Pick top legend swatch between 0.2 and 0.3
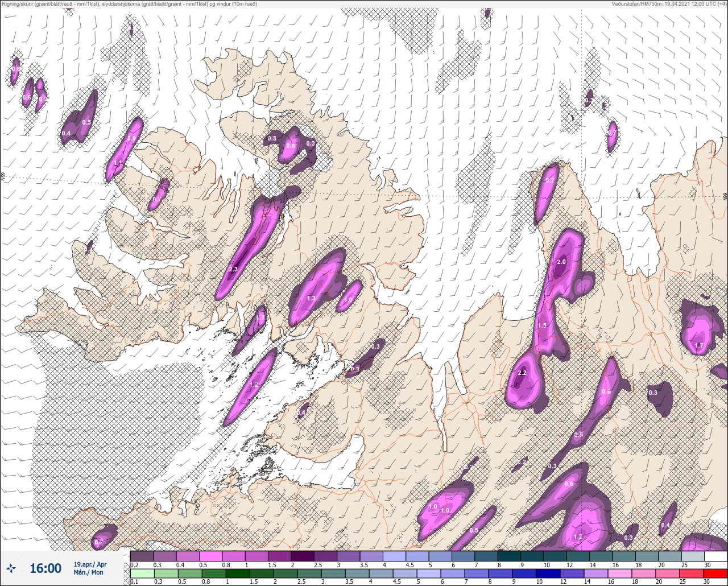 [142, 556]
